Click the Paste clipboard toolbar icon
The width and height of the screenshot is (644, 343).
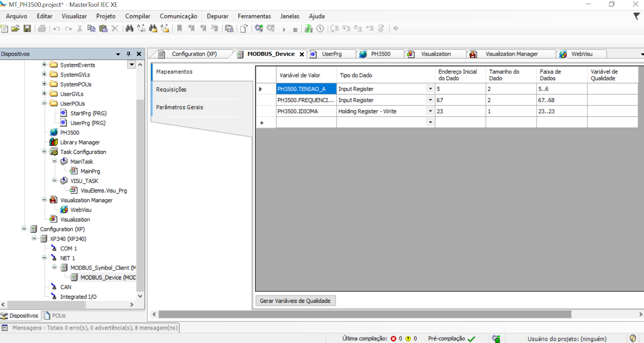click(103, 29)
